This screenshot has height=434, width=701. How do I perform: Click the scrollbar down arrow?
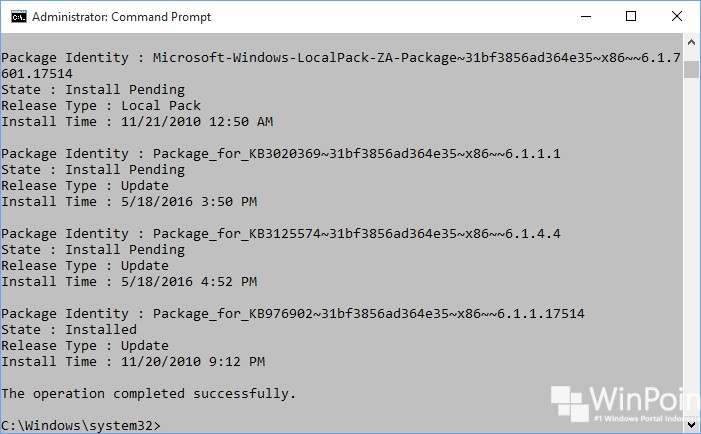tap(691, 425)
